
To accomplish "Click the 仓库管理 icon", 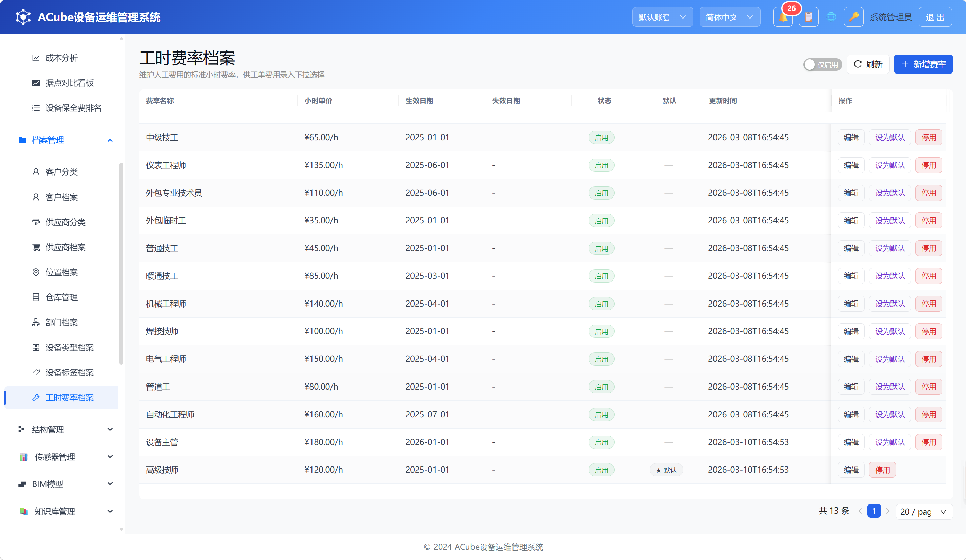I will coord(36,297).
